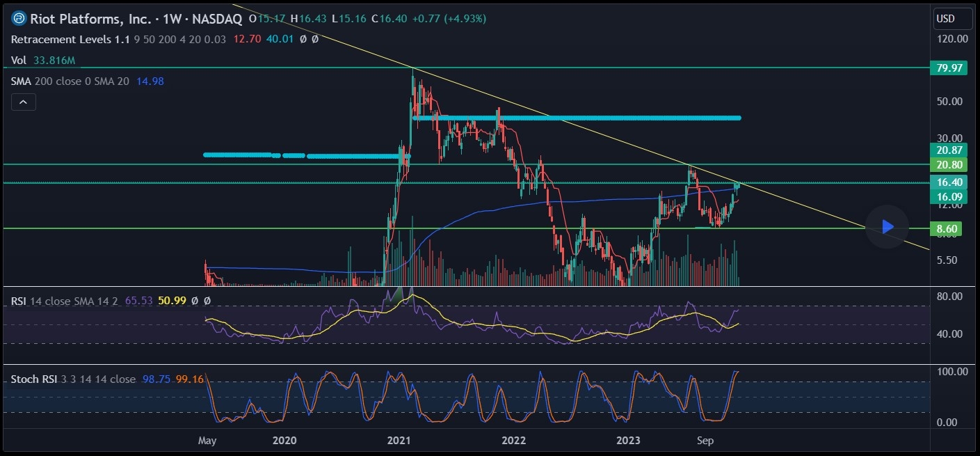Viewport: 980px width, 456px height.
Task: Click Sep on the time axis
Action: coord(705,441)
